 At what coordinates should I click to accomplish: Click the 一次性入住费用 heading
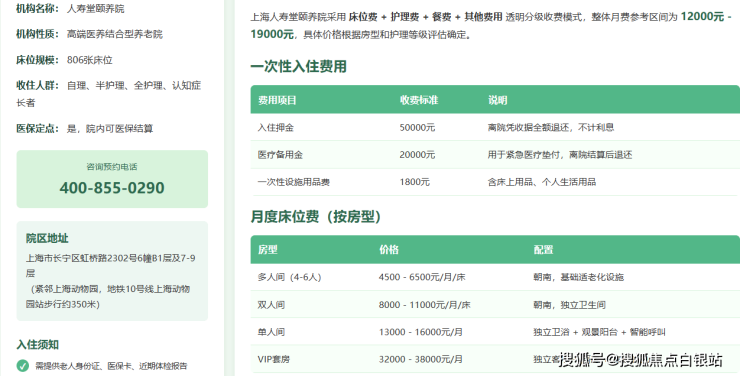tap(298, 67)
